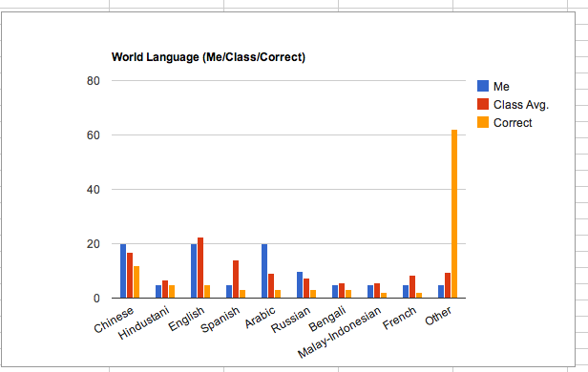Select the red English bar
The height and width of the screenshot is (372, 588).
click(200, 268)
